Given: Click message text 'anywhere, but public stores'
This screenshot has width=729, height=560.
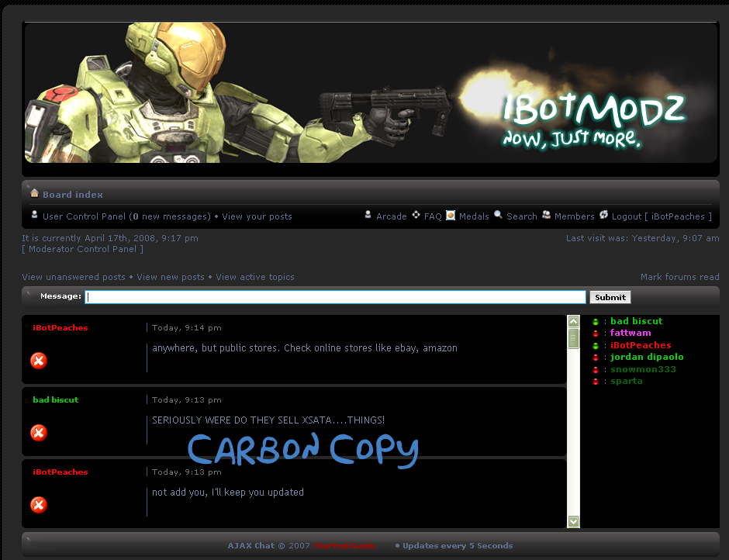Looking at the screenshot, I should tap(305, 348).
